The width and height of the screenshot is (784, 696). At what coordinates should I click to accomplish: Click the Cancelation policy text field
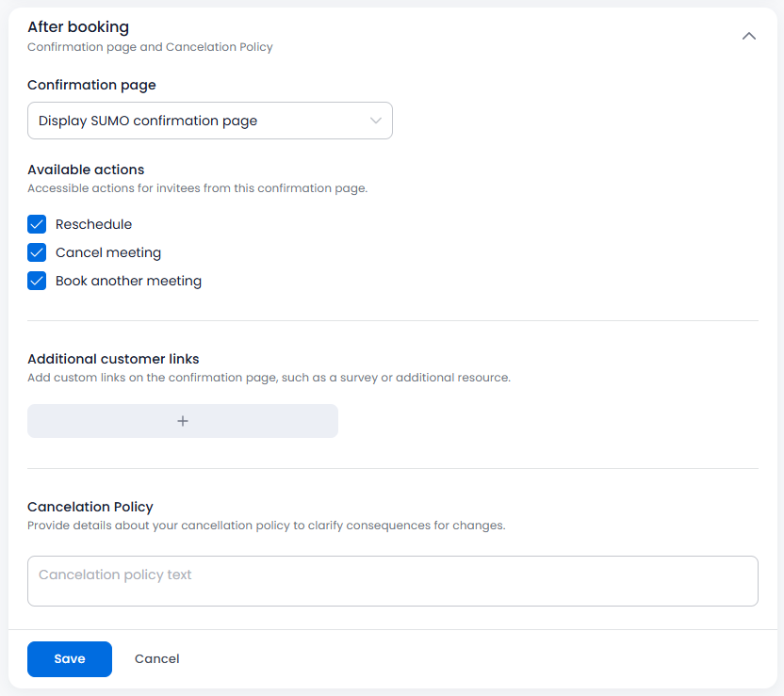pos(393,581)
